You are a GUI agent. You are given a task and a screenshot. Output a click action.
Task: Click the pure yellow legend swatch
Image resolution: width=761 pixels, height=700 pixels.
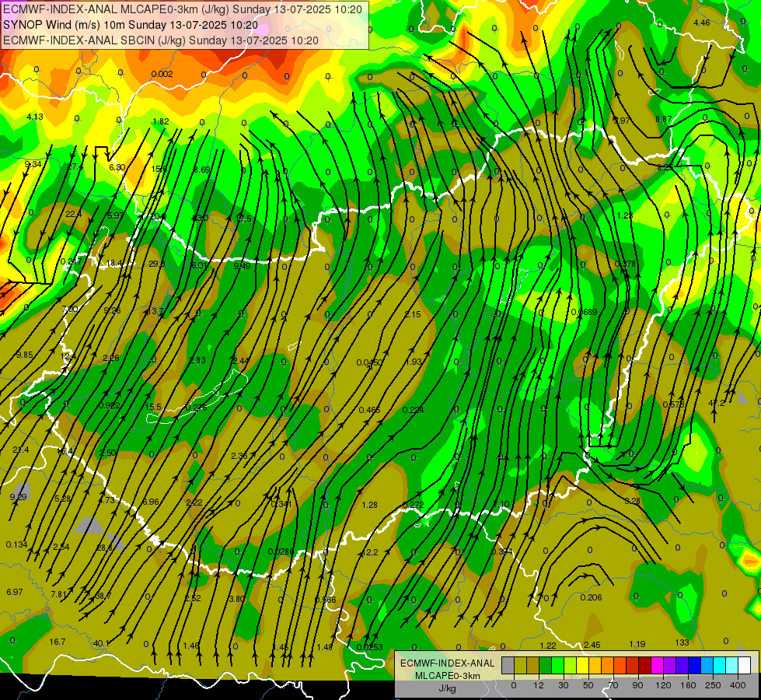(x=582, y=665)
